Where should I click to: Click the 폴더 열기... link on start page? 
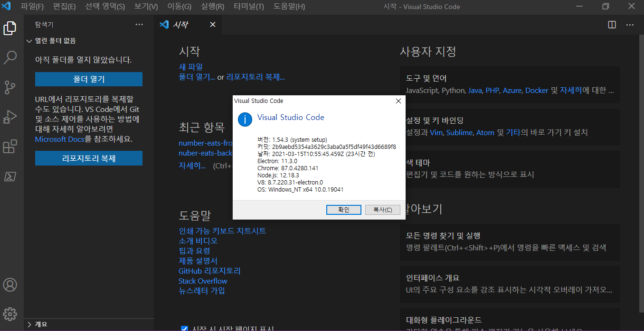(197, 77)
